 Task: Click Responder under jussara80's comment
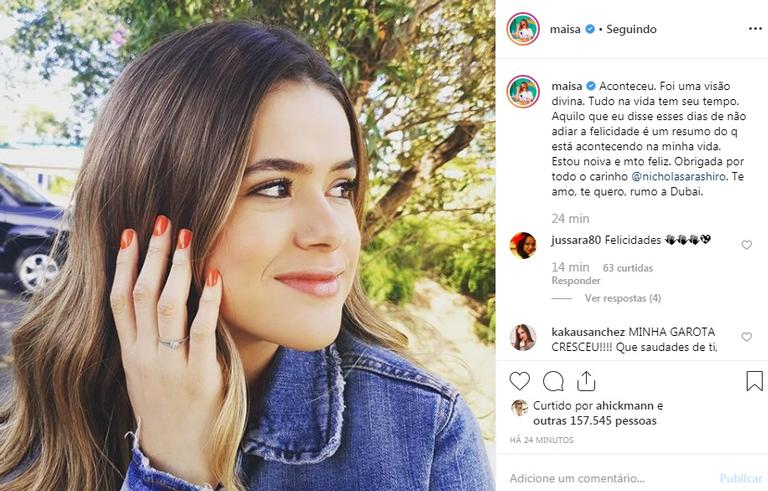(576, 281)
